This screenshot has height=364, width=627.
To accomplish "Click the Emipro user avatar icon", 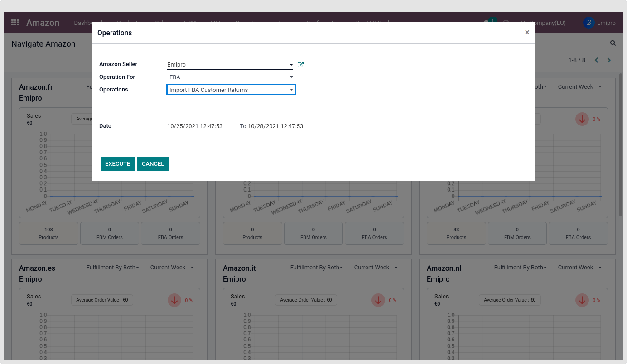I will (588, 23).
